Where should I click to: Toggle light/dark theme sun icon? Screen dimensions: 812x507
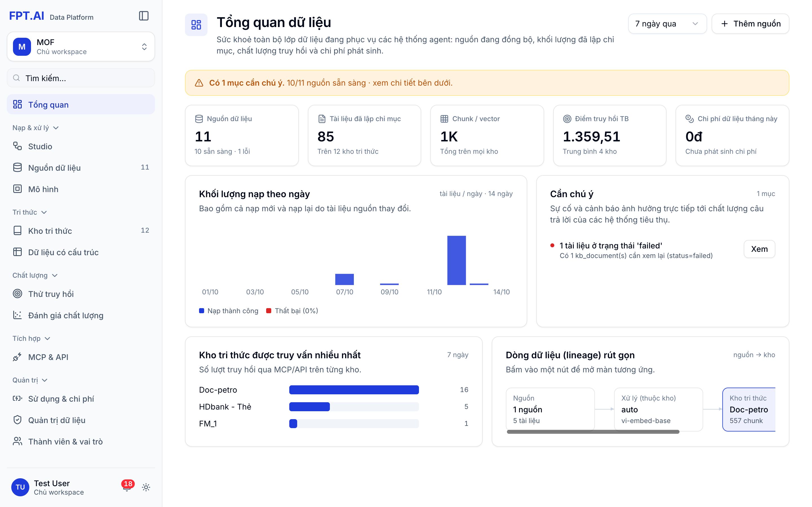(x=146, y=487)
